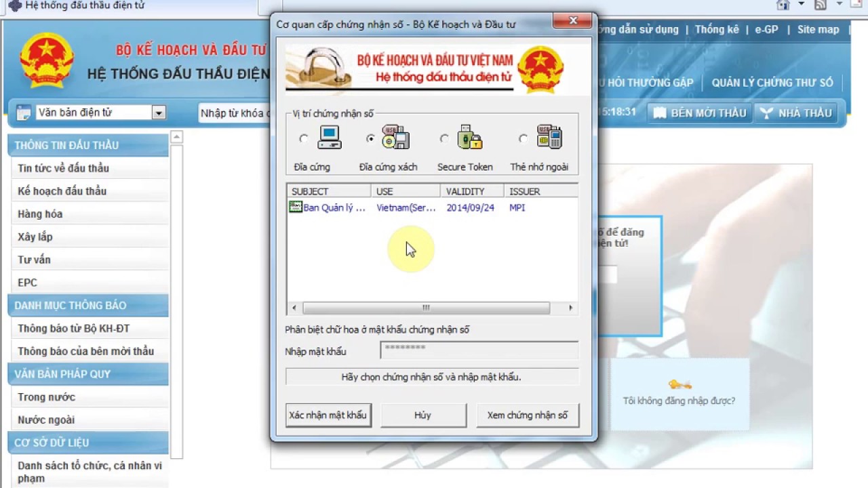Click the external memory card phone icon
Viewport: 868px width, 488px height.
pyautogui.click(x=549, y=137)
